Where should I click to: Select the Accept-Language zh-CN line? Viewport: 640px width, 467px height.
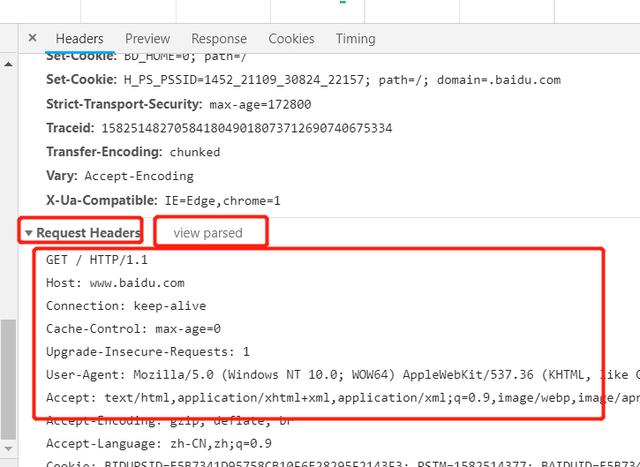pos(159,443)
